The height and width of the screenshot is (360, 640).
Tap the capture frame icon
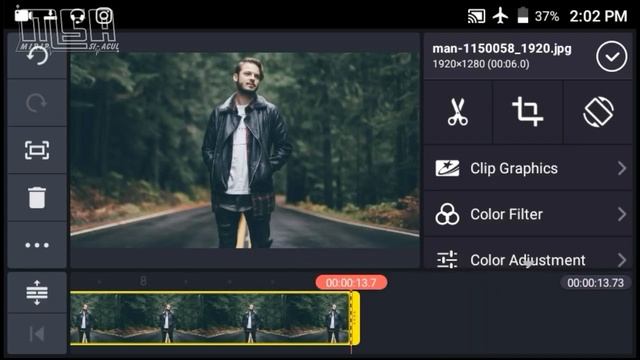[x=37, y=150]
